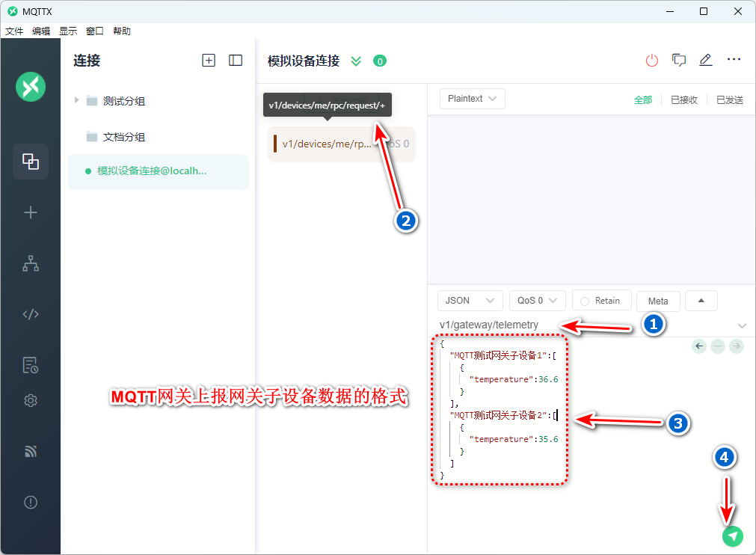Collapse connection details double-chevron
756x555 pixels.
pos(356,61)
